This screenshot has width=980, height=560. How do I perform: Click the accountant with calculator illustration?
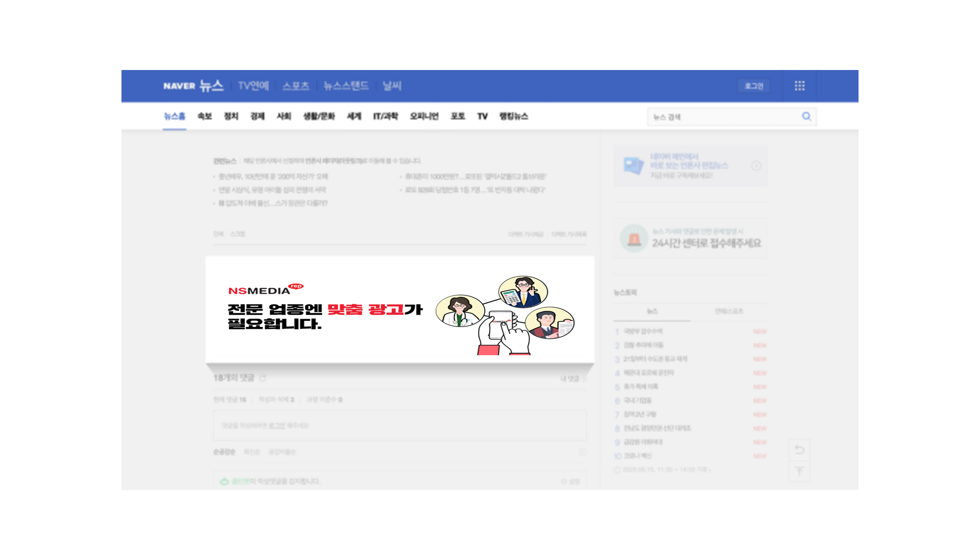point(523,292)
